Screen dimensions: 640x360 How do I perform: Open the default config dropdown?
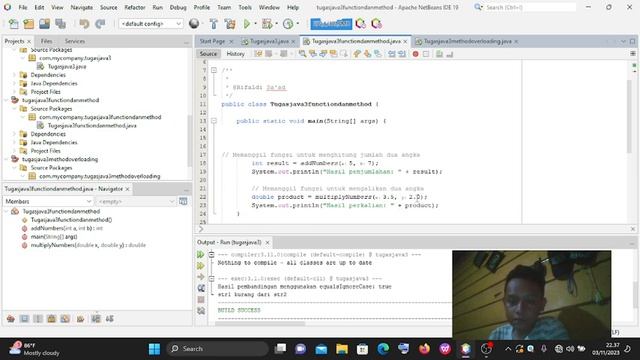[151, 24]
